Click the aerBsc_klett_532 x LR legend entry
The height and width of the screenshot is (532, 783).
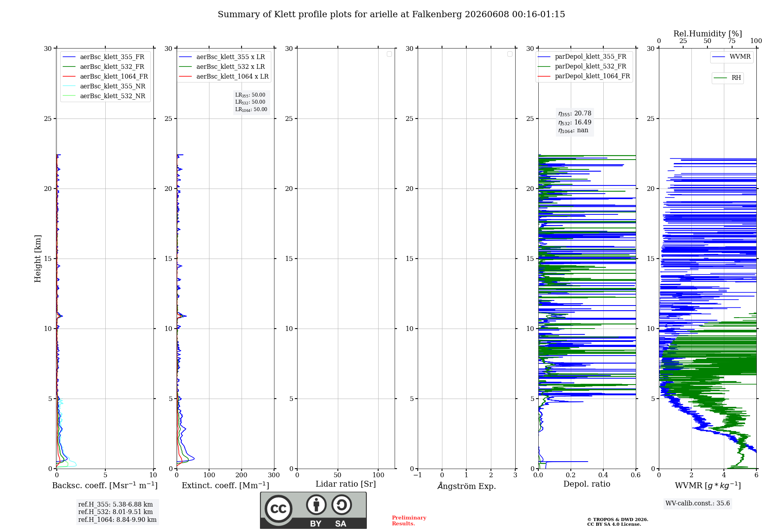pos(222,67)
